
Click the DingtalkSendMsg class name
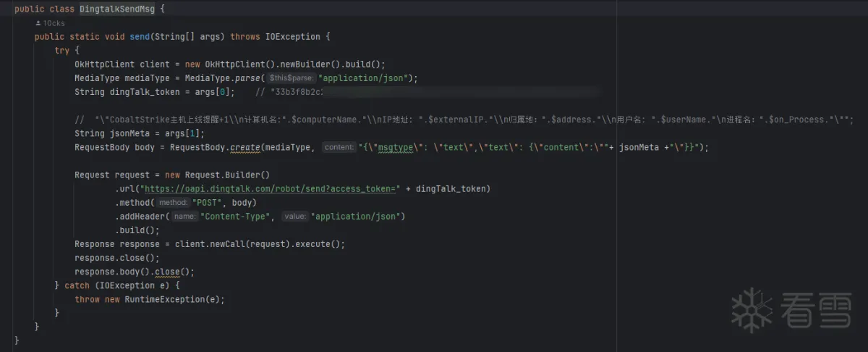(117, 9)
